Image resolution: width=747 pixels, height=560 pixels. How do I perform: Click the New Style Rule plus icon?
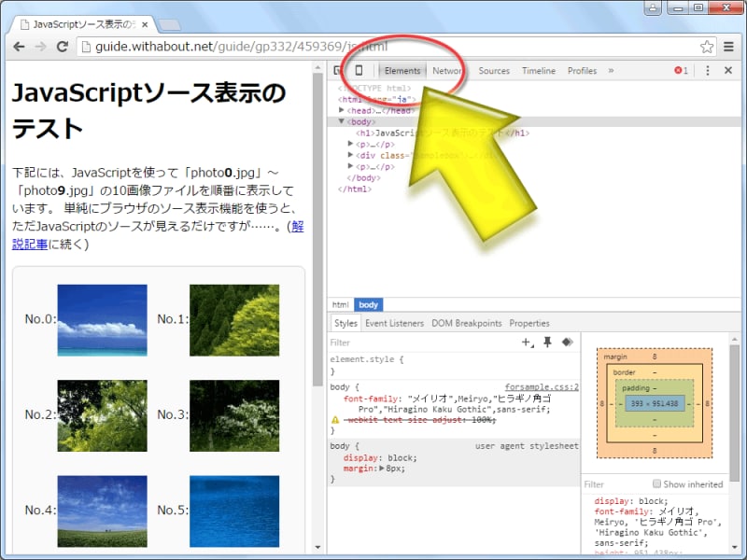(x=528, y=343)
